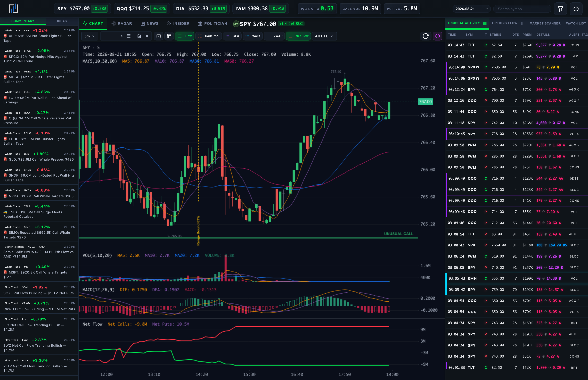Screen dimensions: 588x380
Task: Open Semis Split NVDA AMD sector rotation item
Action: 39,252
